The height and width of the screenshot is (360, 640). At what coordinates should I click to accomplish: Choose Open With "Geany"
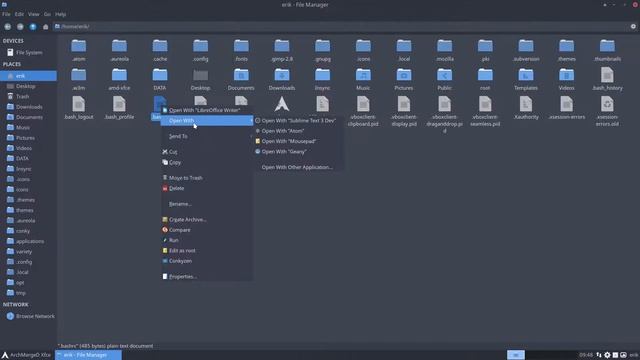[x=298, y=151]
